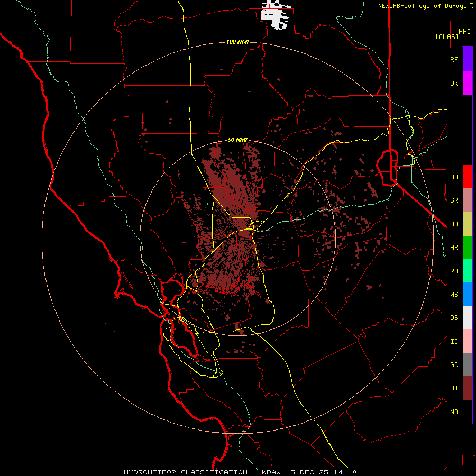Click the HHC product code text
This screenshot has width=476, height=476.
coord(464,32)
